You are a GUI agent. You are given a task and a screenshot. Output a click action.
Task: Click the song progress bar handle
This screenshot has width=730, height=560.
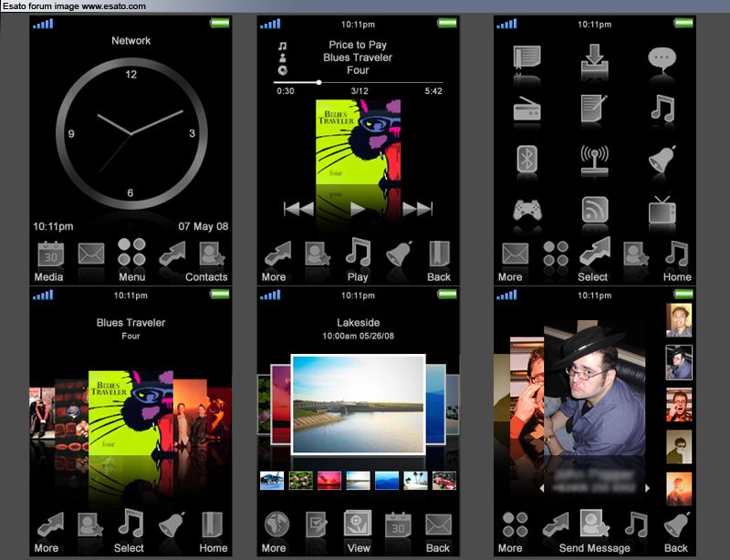click(x=318, y=82)
